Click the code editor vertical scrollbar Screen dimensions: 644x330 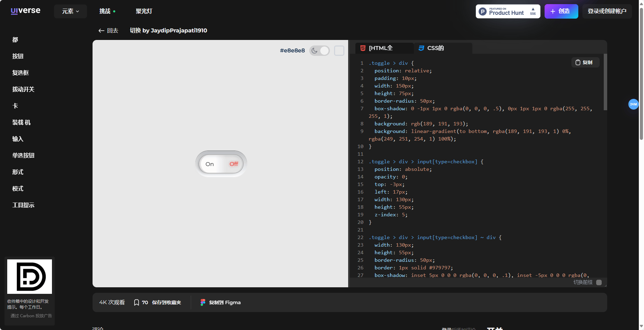(605, 83)
